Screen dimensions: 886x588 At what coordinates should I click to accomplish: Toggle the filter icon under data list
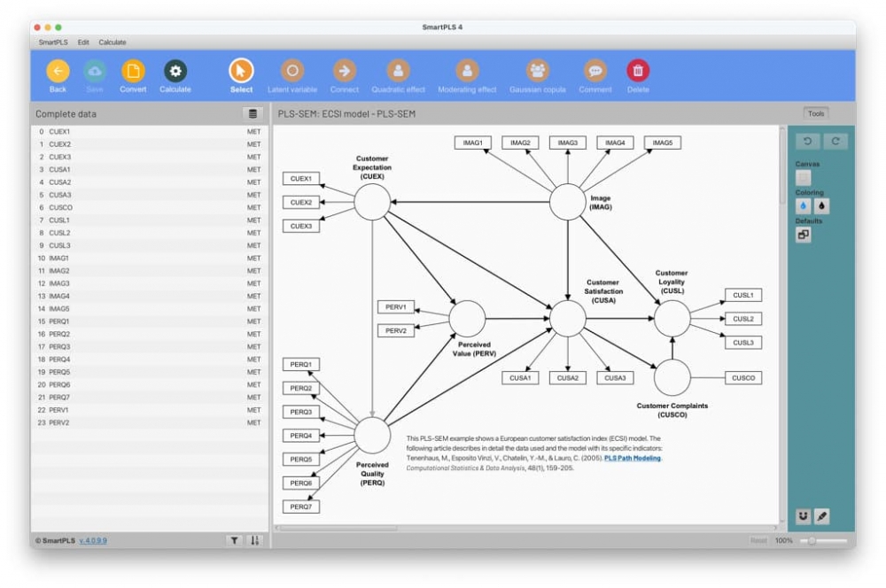[x=234, y=540]
